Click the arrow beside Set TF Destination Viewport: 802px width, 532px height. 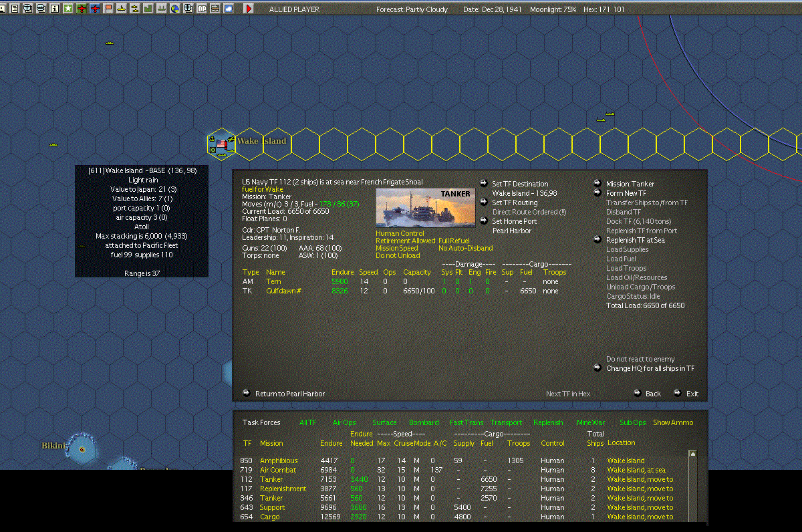click(x=484, y=183)
